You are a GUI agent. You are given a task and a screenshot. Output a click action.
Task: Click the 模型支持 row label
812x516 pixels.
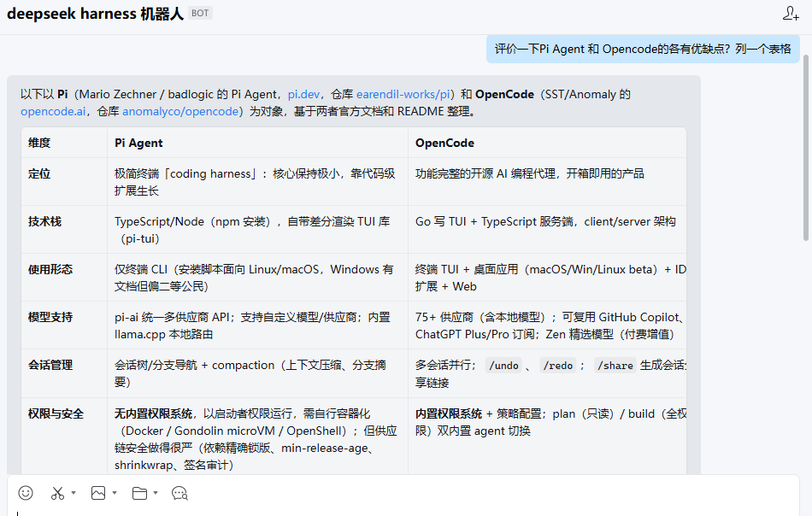(x=50, y=317)
